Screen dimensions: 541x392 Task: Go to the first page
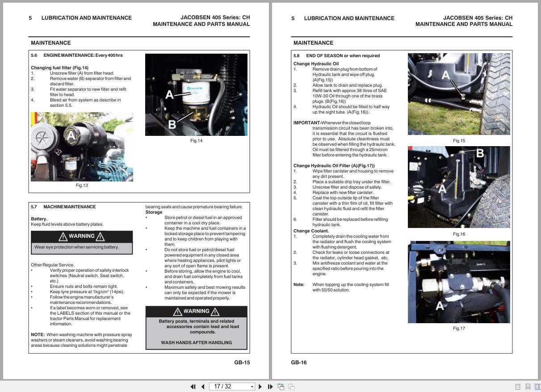pyautogui.click(x=193, y=387)
